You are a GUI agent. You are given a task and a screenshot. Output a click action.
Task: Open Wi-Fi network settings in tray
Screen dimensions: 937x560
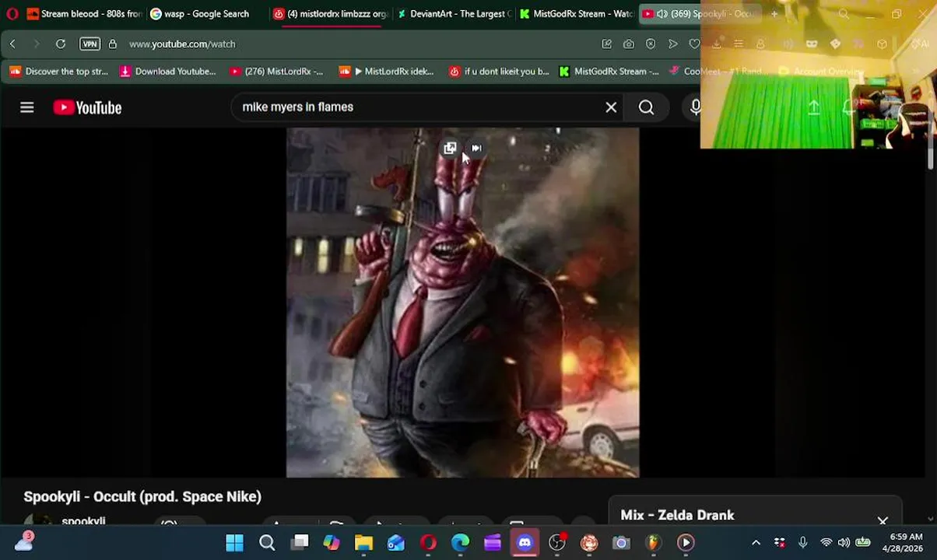826,542
